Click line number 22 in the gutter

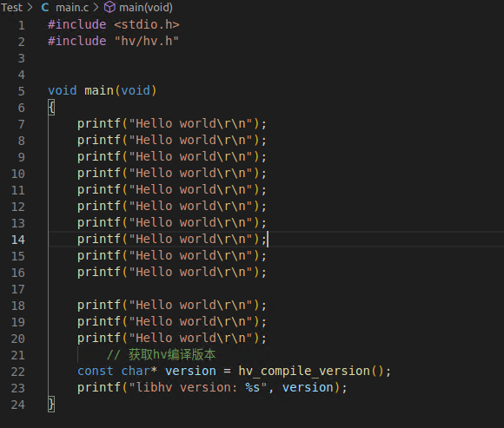[x=18, y=372]
